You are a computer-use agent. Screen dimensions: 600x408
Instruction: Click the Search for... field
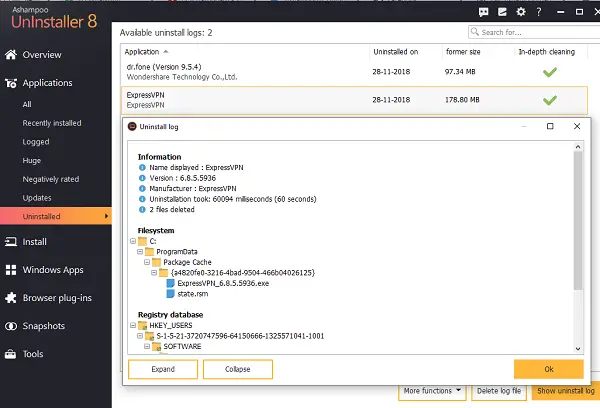tap(536, 32)
